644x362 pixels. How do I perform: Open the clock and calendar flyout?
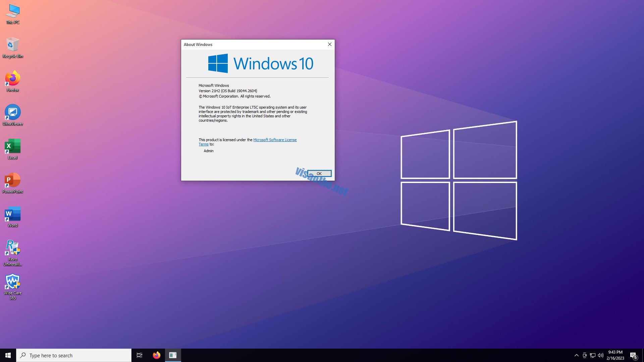click(615, 355)
